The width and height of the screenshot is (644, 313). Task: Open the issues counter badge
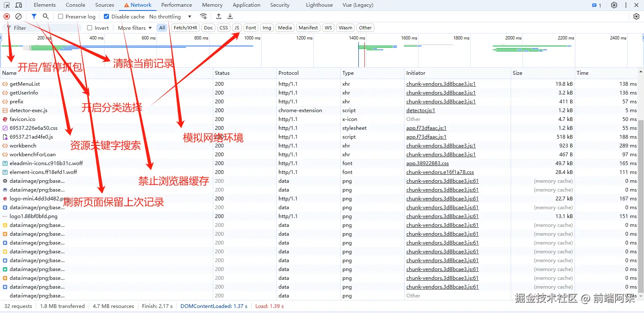point(596,5)
